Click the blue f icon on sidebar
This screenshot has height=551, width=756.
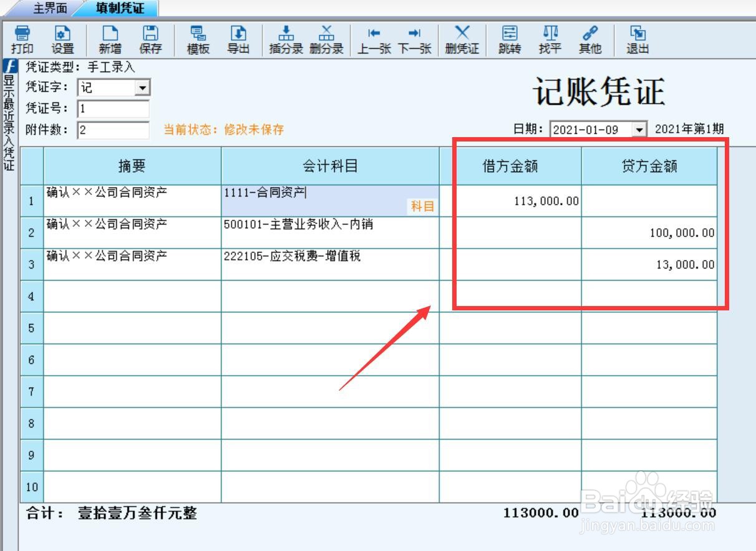click(x=9, y=65)
